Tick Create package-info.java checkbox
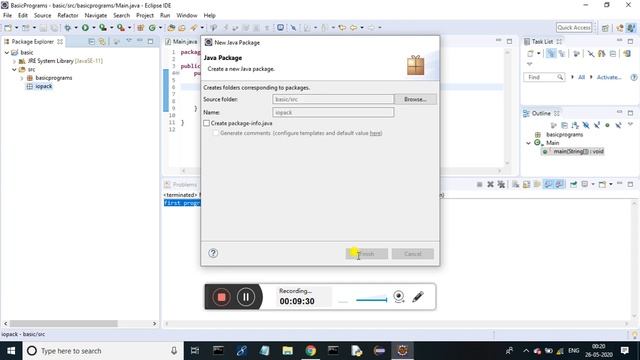The width and height of the screenshot is (640, 360). click(207, 123)
